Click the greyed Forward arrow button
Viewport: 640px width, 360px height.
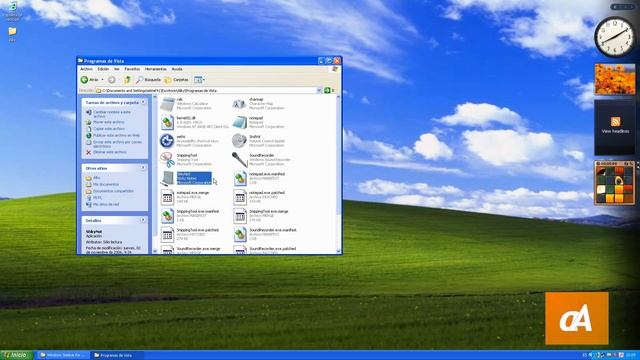[111, 80]
